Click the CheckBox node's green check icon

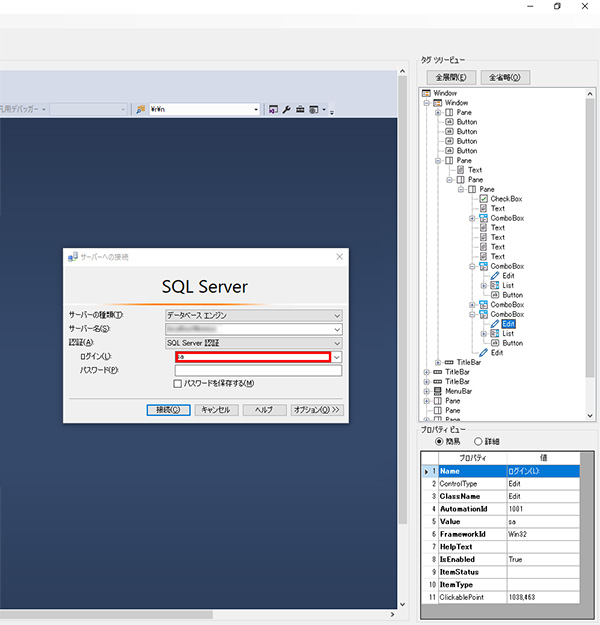[484, 199]
